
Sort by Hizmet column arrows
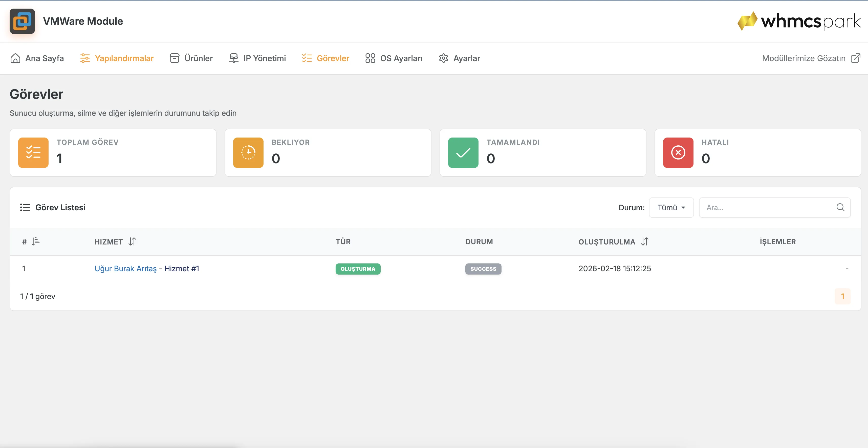click(x=132, y=241)
